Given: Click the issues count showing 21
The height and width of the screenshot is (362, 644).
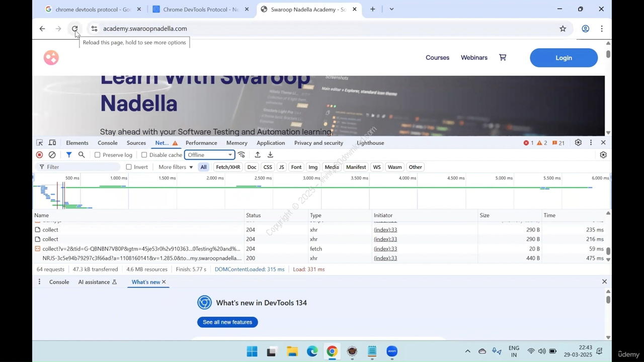Looking at the screenshot, I should (558, 143).
